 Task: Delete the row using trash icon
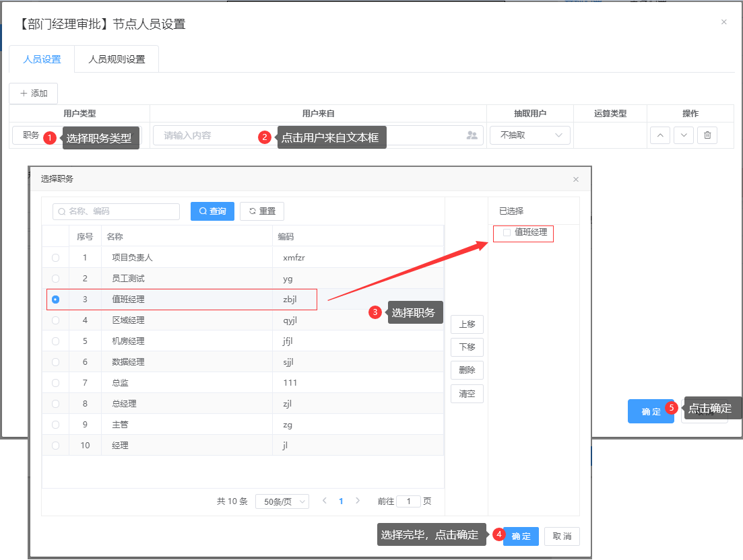click(x=707, y=135)
